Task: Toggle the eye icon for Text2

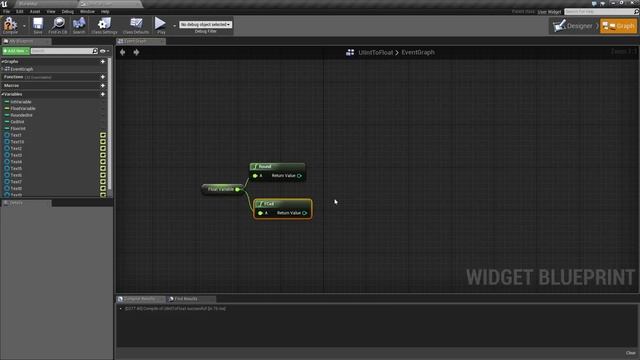Action: tap(103, 149)
